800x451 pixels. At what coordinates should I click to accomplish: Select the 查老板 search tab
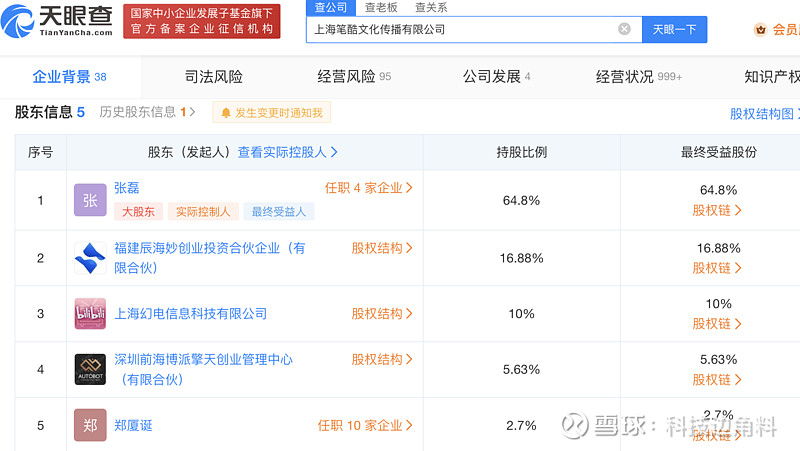[x=381, y=7]
